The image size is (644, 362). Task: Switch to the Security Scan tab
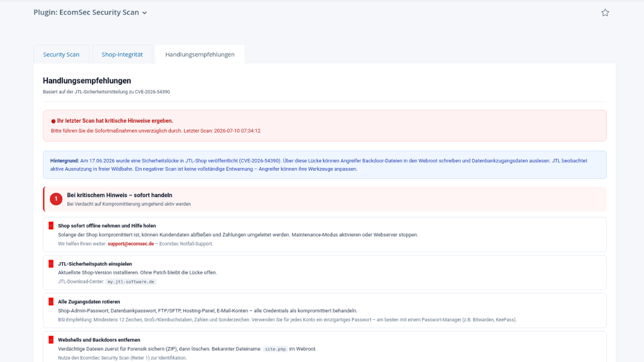pyautogui.click(x=61, y=54)
